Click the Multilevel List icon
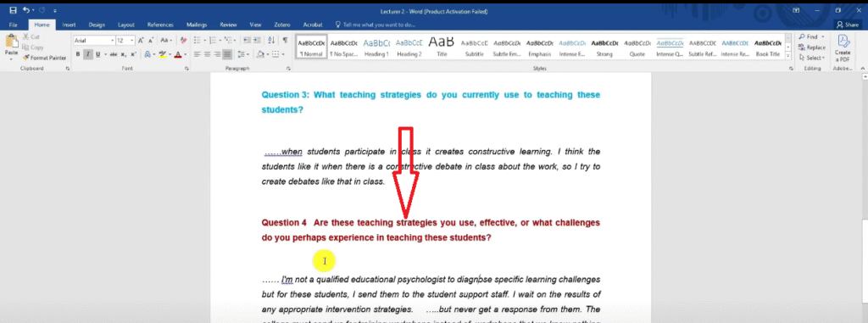The image size is (868, 323). (x=227, y=41)
